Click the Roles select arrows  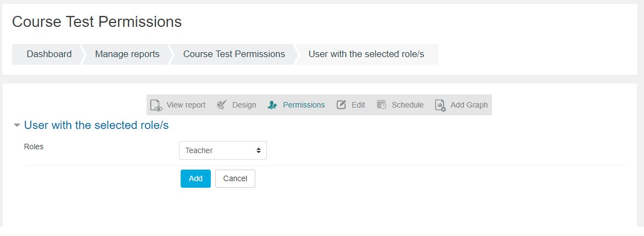[259, 150]
